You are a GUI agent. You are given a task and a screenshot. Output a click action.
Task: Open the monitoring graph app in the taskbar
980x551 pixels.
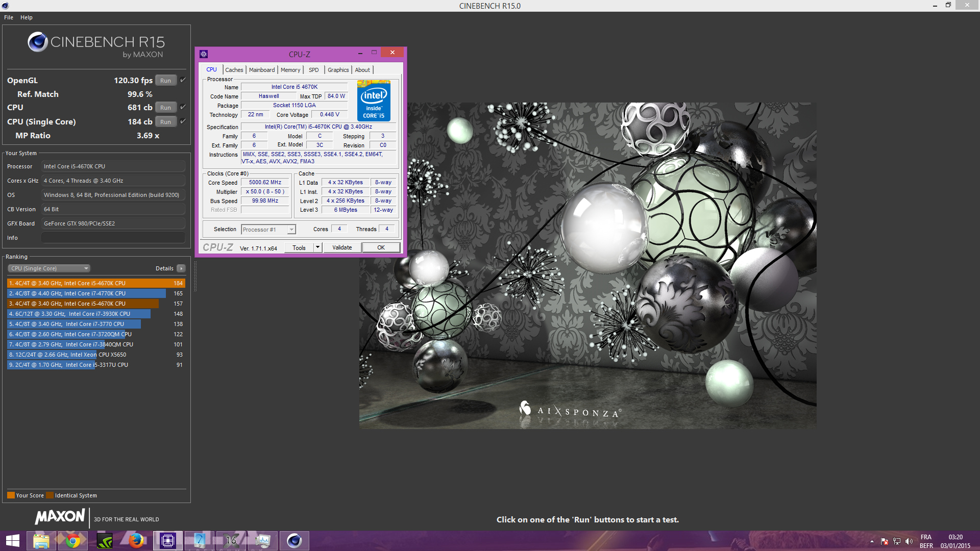coord(263,541)
